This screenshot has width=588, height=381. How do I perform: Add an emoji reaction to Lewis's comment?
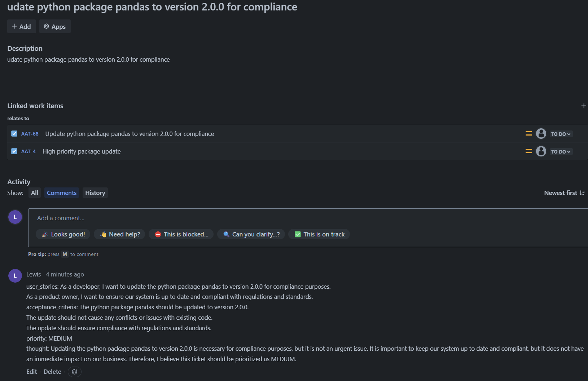click(x=75, y=372)
